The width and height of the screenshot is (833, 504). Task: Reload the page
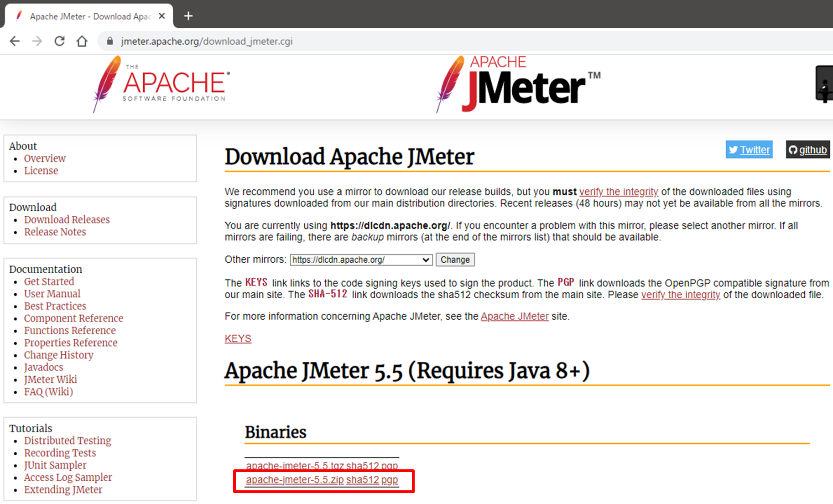59,41
